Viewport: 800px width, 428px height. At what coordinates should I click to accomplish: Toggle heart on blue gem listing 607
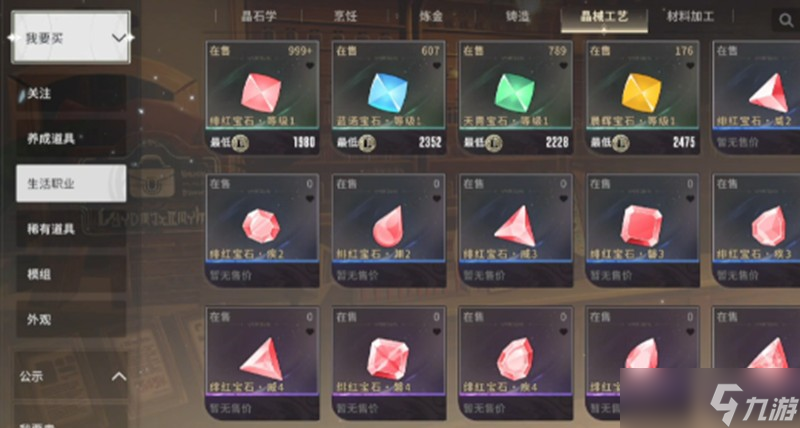coord(437,66)
